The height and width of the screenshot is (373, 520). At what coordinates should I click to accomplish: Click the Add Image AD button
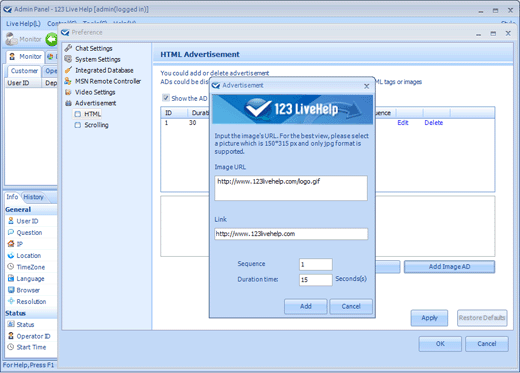coord(449,266)
